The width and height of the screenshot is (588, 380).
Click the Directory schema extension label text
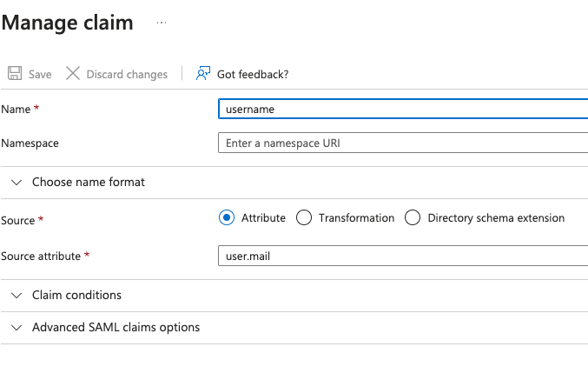pyautogui.click(x=496, y=217)
